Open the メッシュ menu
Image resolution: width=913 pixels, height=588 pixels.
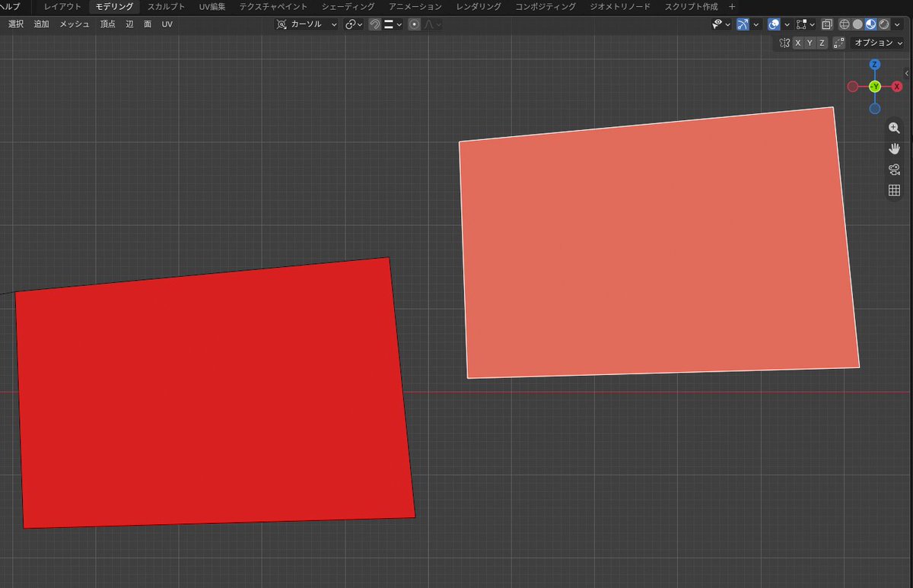[x=75, y=24]
